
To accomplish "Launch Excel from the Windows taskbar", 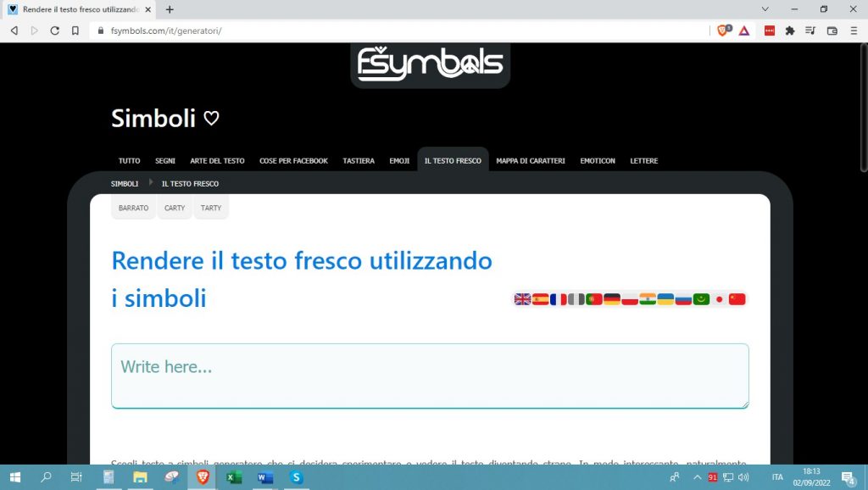I will pos(234,477).
